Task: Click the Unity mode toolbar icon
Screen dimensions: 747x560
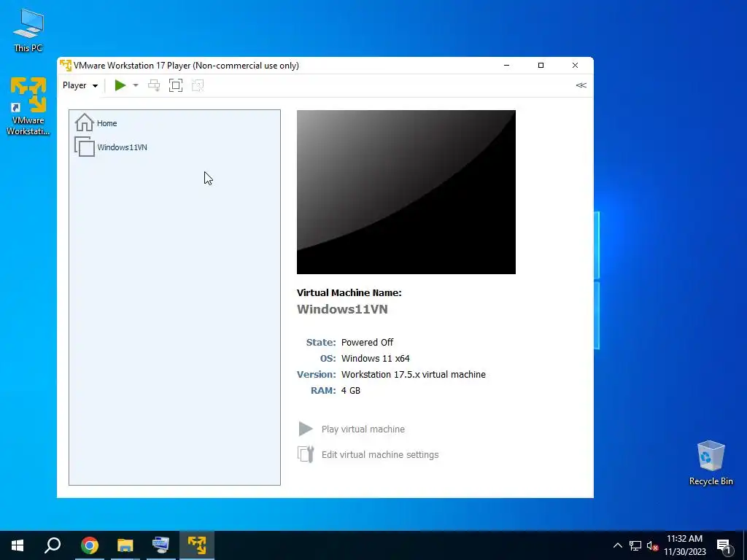Action: (x=197, y=85)
